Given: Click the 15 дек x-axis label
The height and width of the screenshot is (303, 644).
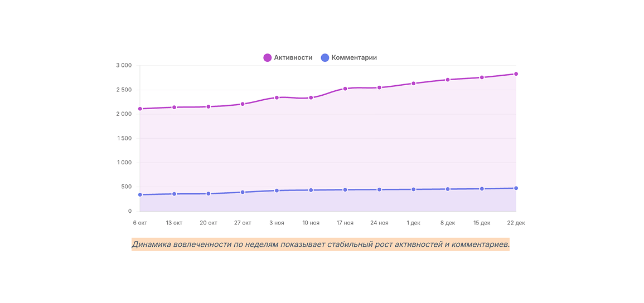Looking at the screenshot, I should pos(482,223).
